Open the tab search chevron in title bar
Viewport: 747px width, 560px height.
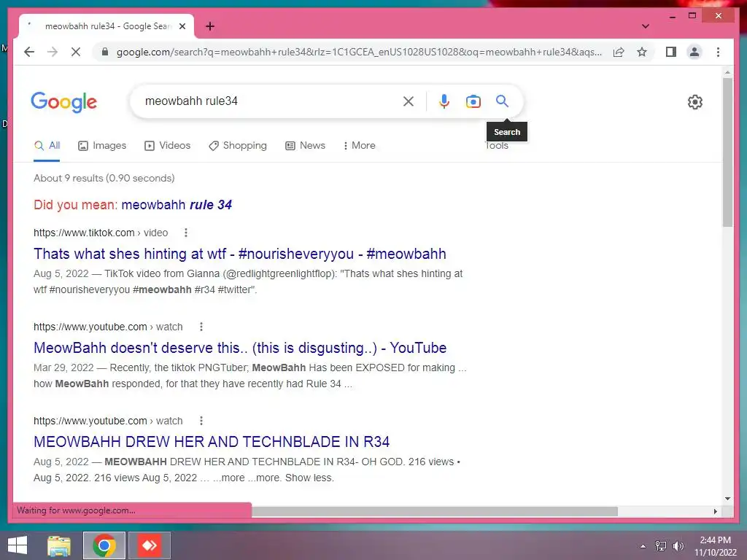[645, 26]
